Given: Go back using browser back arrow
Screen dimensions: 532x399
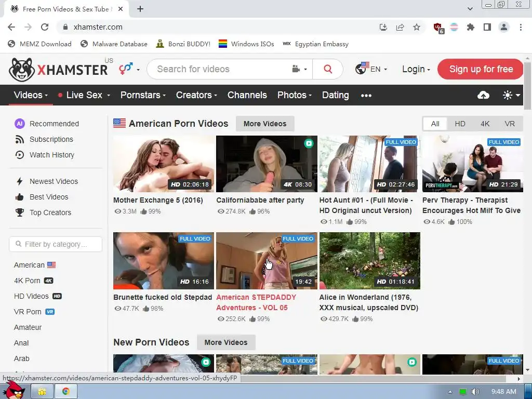Looking at the screenshot, I should (x=11, y=27).
